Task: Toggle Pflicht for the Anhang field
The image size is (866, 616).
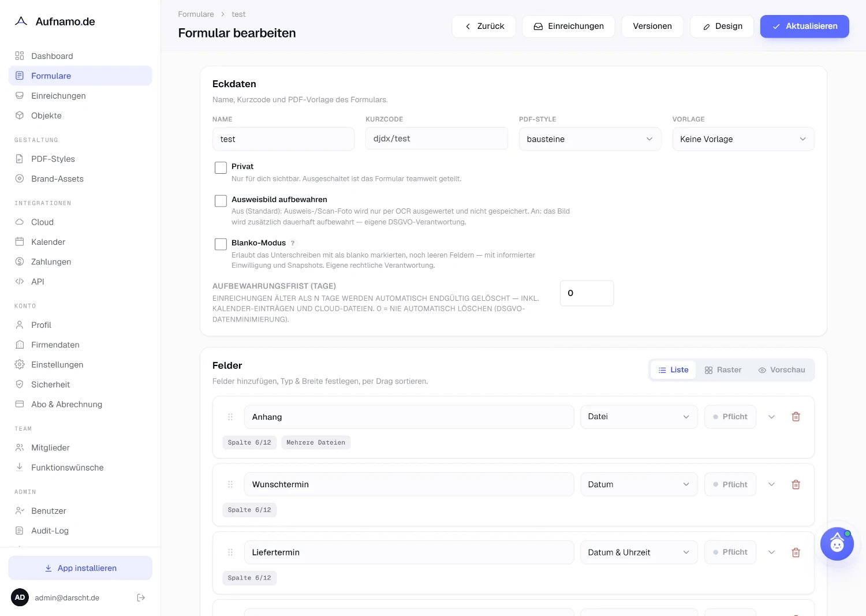Action: pyautogui.click(x=730, y=417)
